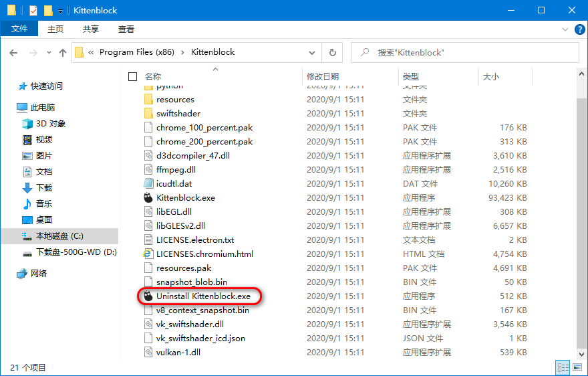Click the file list scrollbar down arrow
This screenshot has width=588, height=376.
pyautogui.click(x=581, y=354)
